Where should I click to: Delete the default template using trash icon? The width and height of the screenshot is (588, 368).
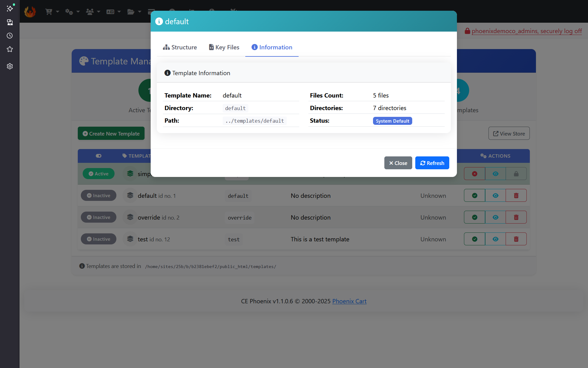coord(516,196)
